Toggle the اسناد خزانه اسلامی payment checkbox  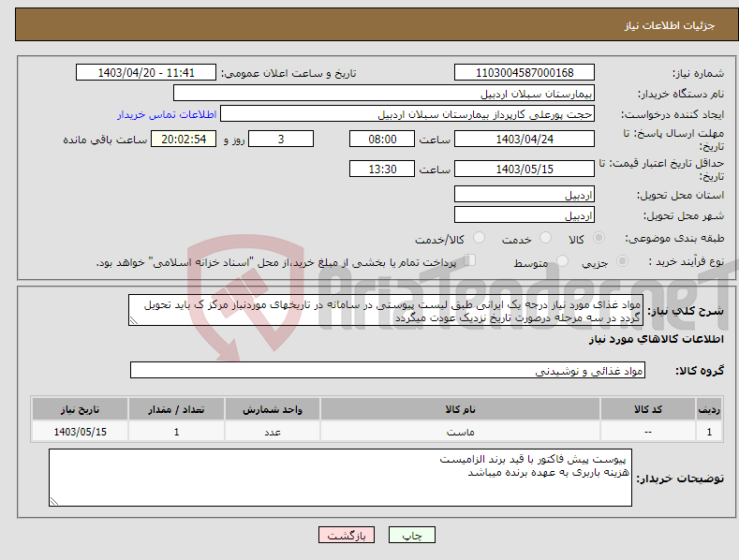(x=469, y=260)
